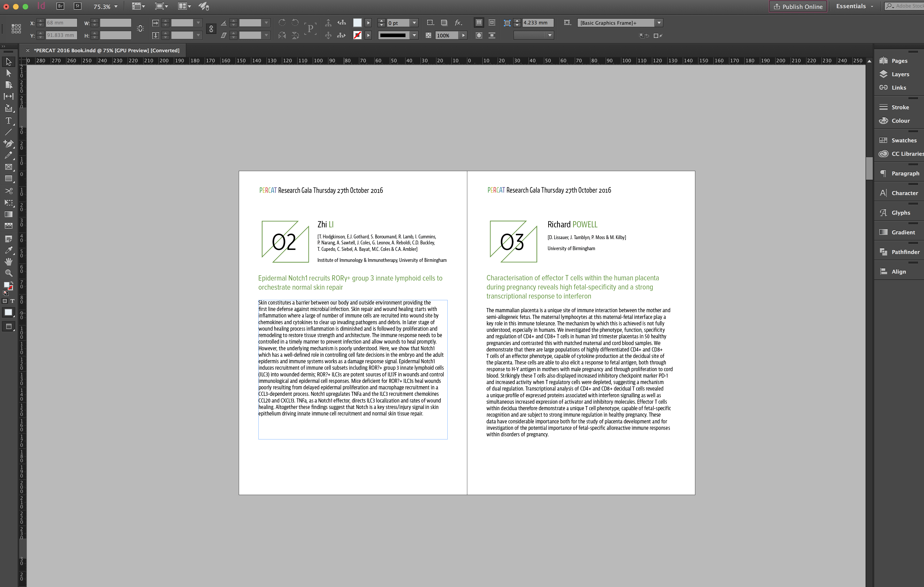Open the stroke weight 0 pt dropdown
This screenshot has height=587, width=924.
pyautogui.click(x=414, y=23)
